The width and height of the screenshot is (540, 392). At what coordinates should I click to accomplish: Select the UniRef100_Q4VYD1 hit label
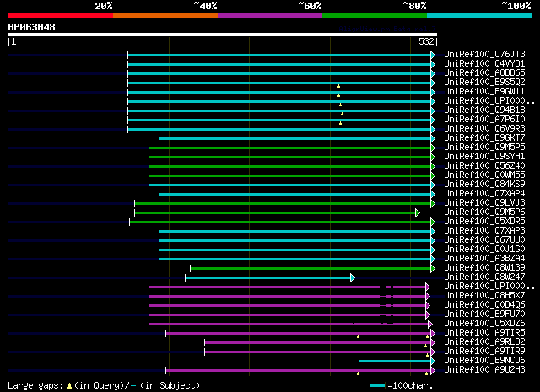(484, 64)
